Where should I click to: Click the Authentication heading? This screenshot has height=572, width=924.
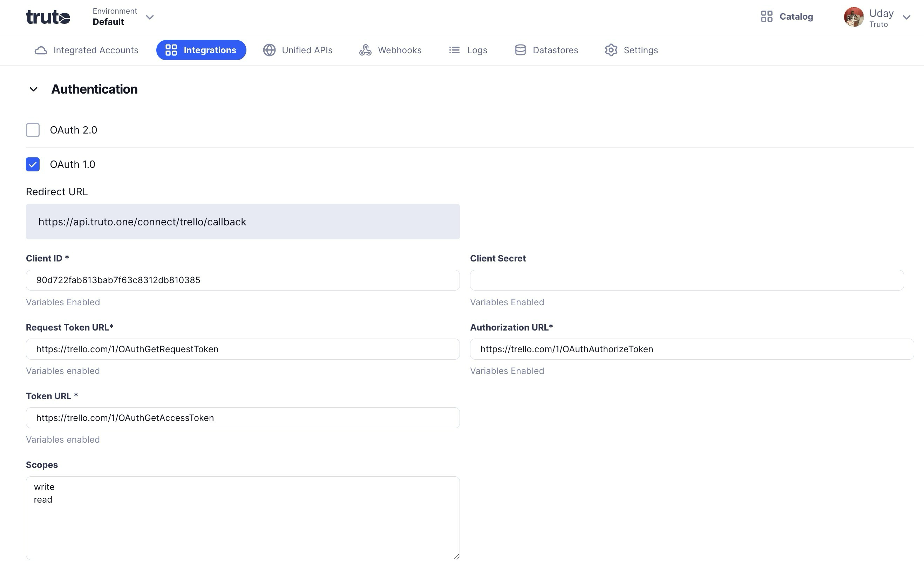tap(94, 89)
